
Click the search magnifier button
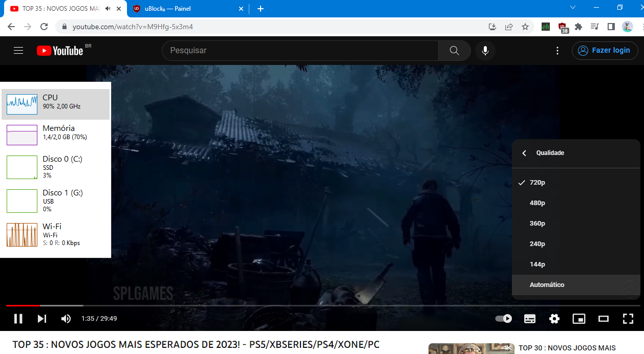click(x=454, y=51)
